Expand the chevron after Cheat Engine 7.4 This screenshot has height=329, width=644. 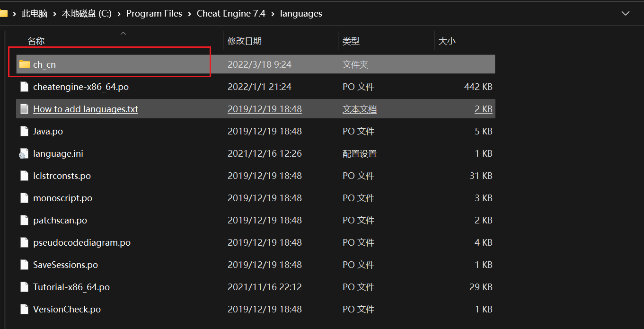click(x=272, y=13)
